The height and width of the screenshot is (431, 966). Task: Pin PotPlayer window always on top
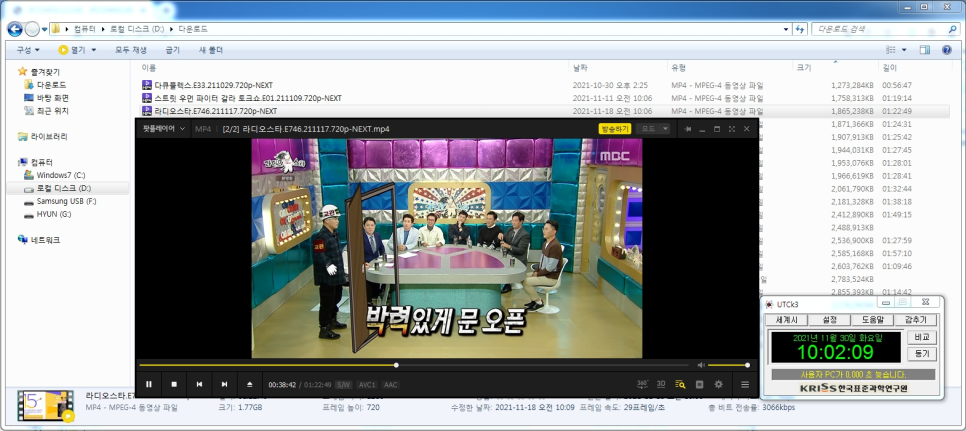(688, 129)
